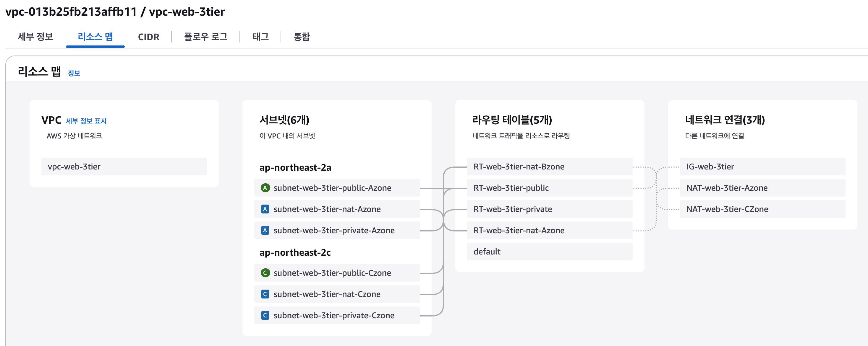Select the default route table
Image resolution: width=868 pixels, height=346 pixels.
point(549,252)
